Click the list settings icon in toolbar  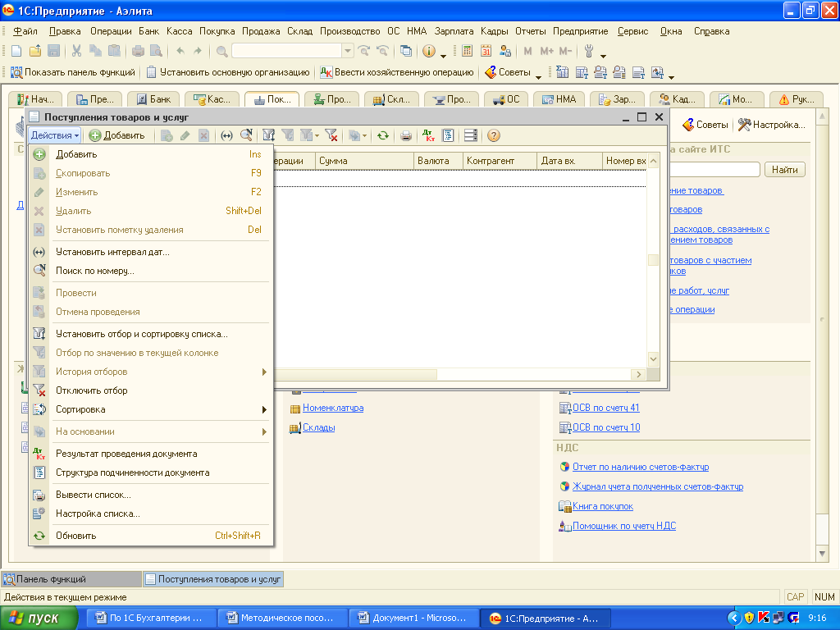click(471, 135)
